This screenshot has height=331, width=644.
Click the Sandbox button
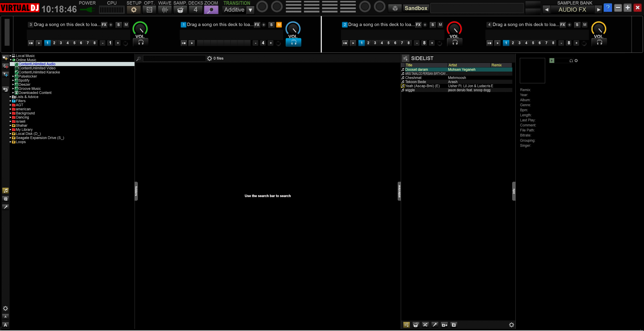pos(416,8)
